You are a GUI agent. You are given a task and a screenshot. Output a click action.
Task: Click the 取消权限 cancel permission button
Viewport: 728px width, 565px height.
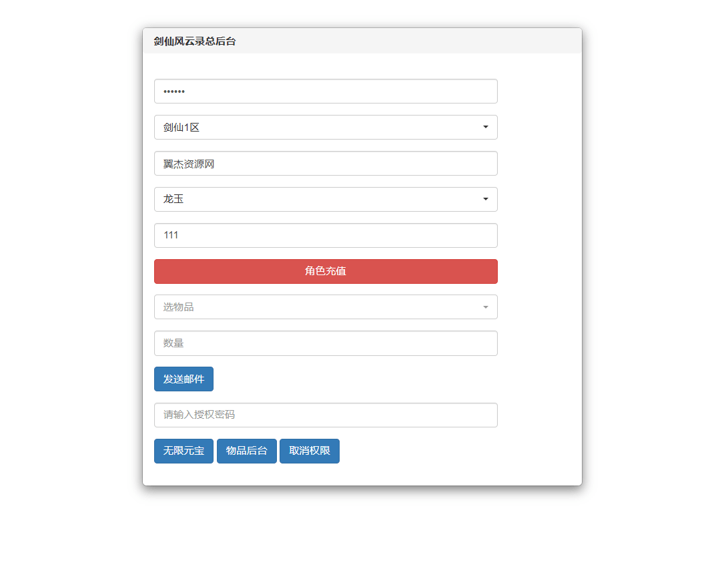[309, 451]
